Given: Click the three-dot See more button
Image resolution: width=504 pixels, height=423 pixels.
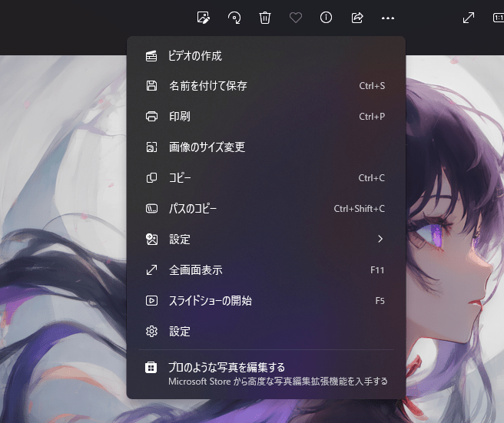Looking at the screenshot, I should 388,18.
